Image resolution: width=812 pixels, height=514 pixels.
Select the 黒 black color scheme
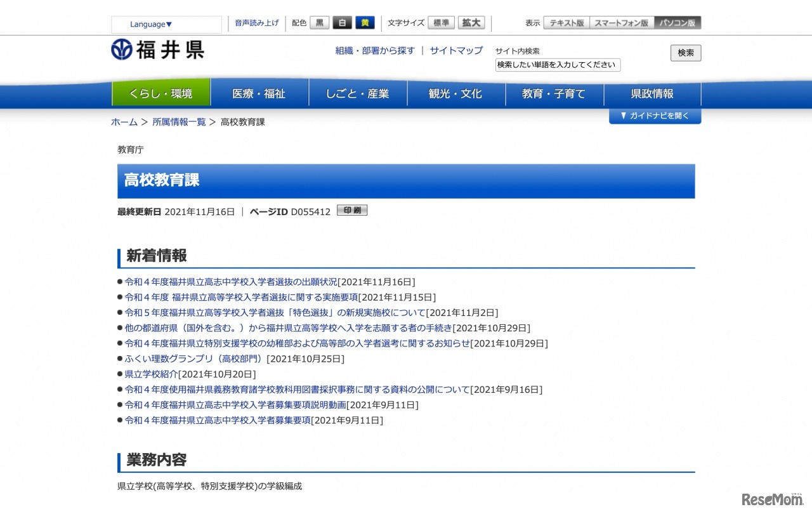pyautogui.click(x=319, y=22)
